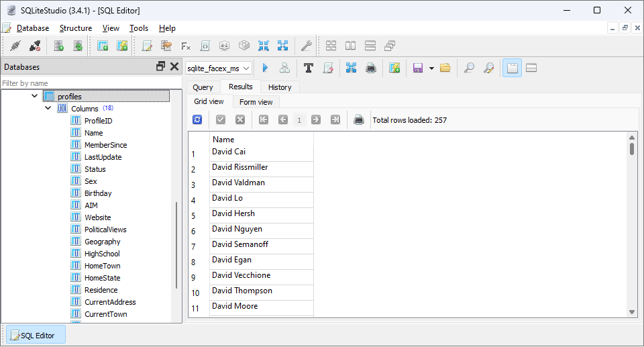Click the Filter by name field
Screen dimensions: 644x347
tap(91, 83)
